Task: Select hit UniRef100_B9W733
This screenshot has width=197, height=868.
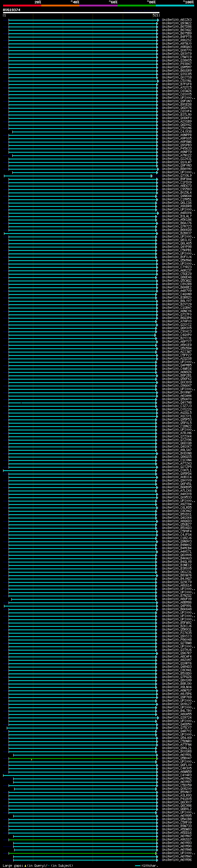Action: point(177,826)
